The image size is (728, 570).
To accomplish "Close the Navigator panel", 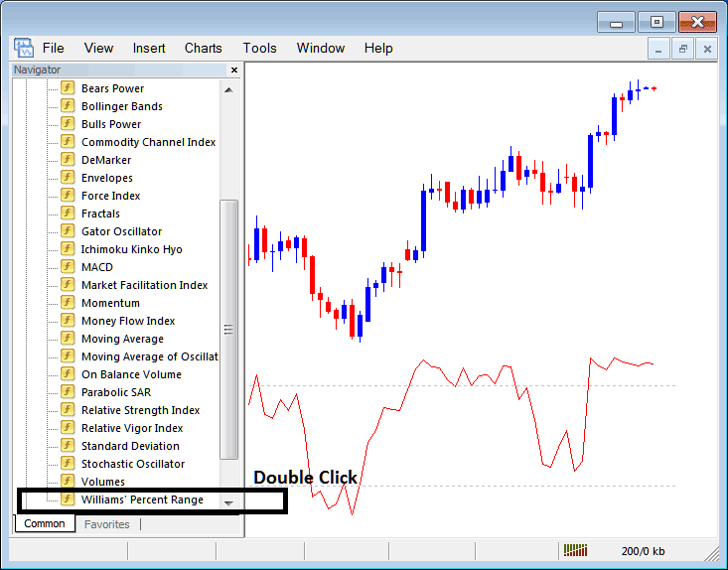I will click(x=234, y=70).
